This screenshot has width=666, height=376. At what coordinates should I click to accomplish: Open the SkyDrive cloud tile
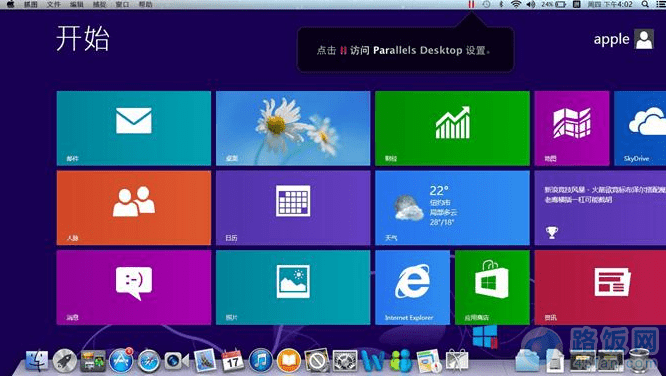tap(640, 128)
